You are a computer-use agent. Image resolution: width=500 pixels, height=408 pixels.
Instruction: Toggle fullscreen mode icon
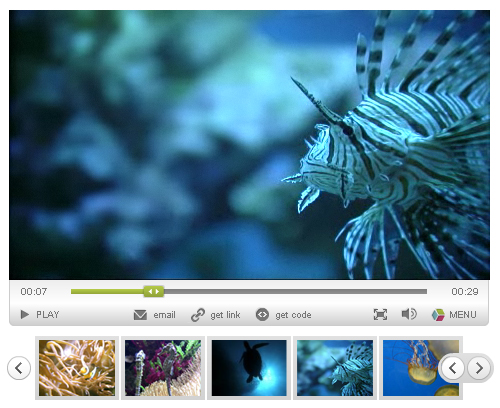[380, 314]
